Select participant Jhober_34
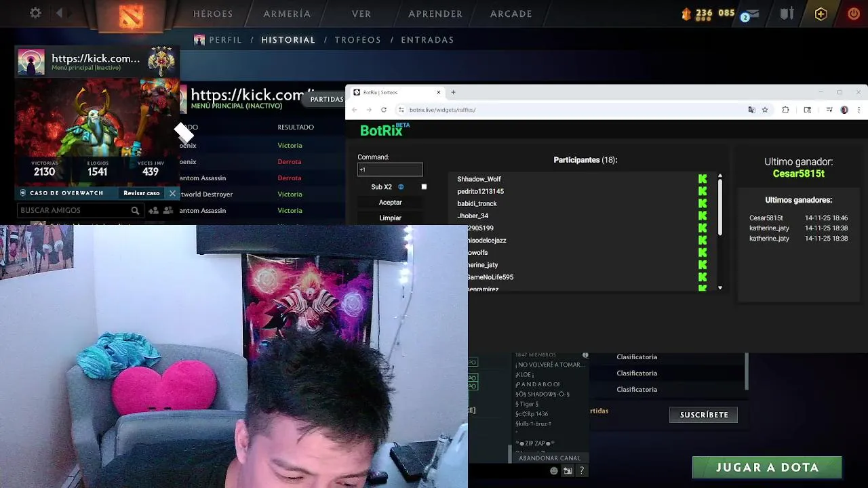 click(473, 216)
